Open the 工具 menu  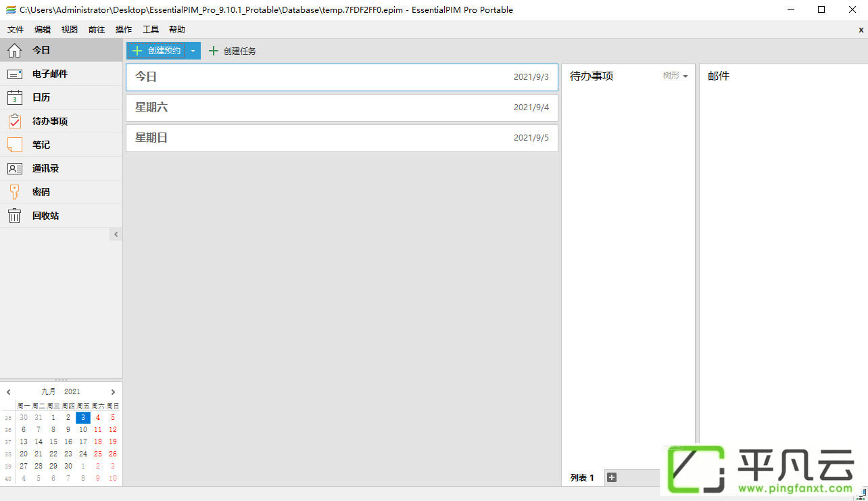(x=151, y=30)
